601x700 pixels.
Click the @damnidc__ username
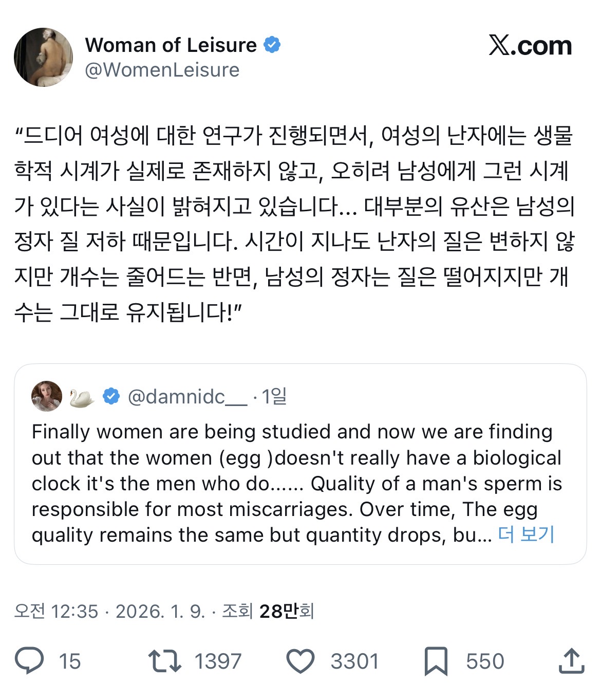click(187, 397)
